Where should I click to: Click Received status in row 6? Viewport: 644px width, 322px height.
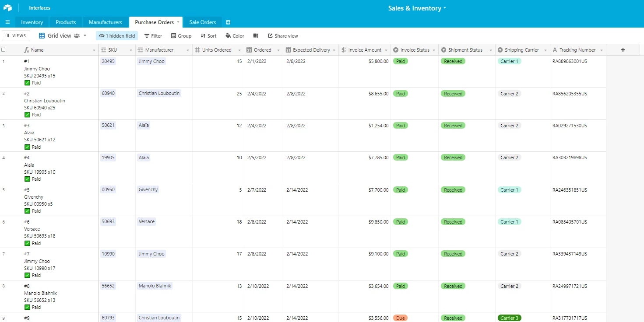point(453,222)
